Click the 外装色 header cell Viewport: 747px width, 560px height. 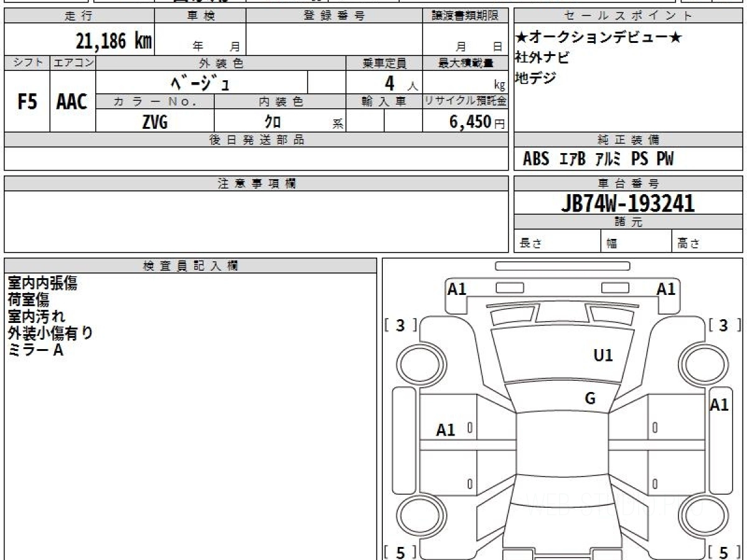pos(221,63)
